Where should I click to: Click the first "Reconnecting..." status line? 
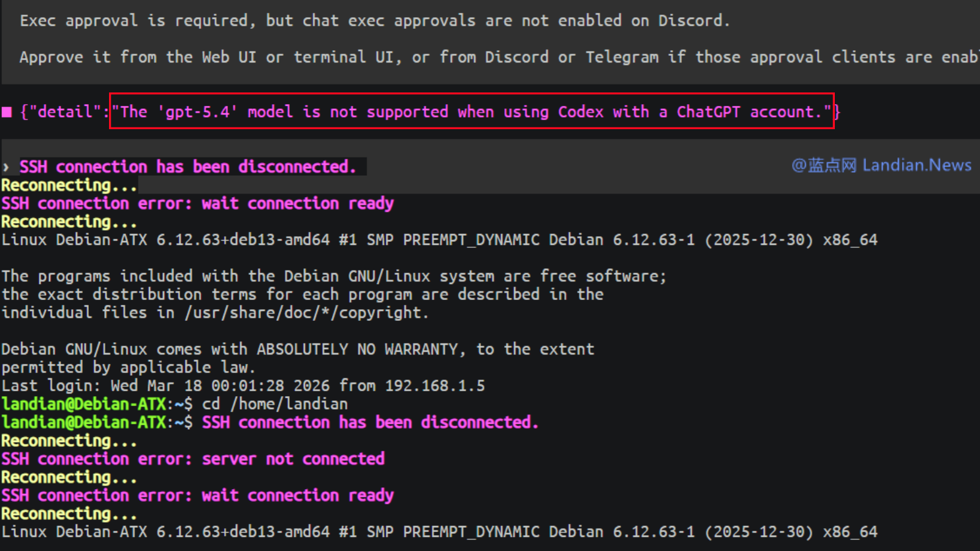point(69,185)
